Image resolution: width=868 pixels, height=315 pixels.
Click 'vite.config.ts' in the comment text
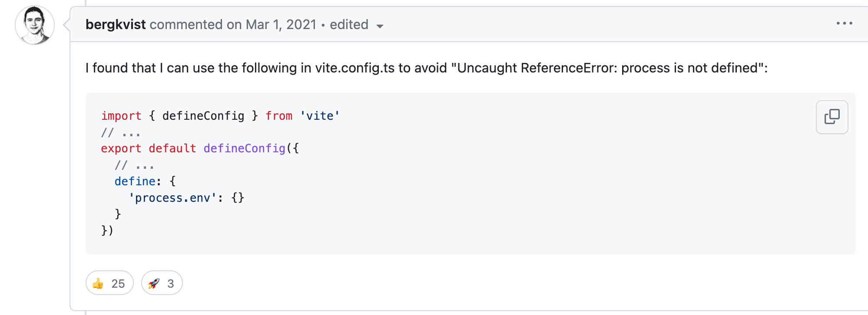355,68
